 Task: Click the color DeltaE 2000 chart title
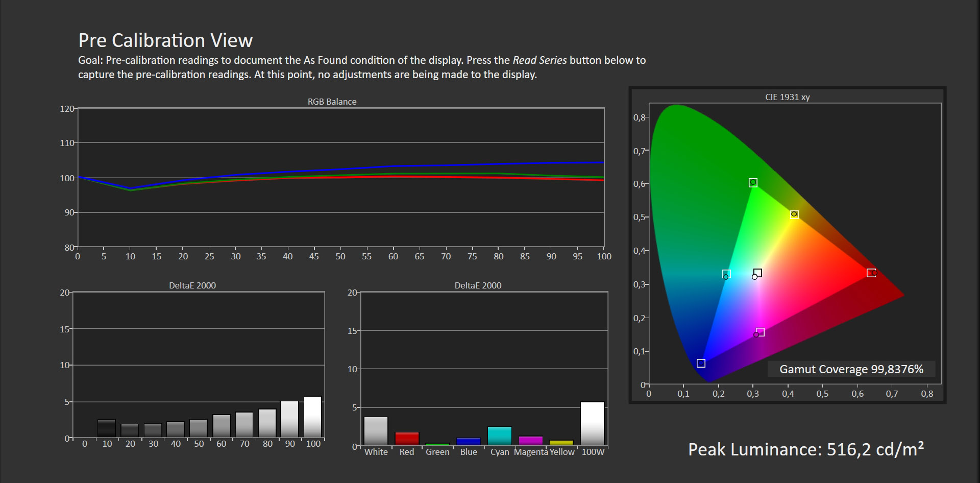(478, 285)
